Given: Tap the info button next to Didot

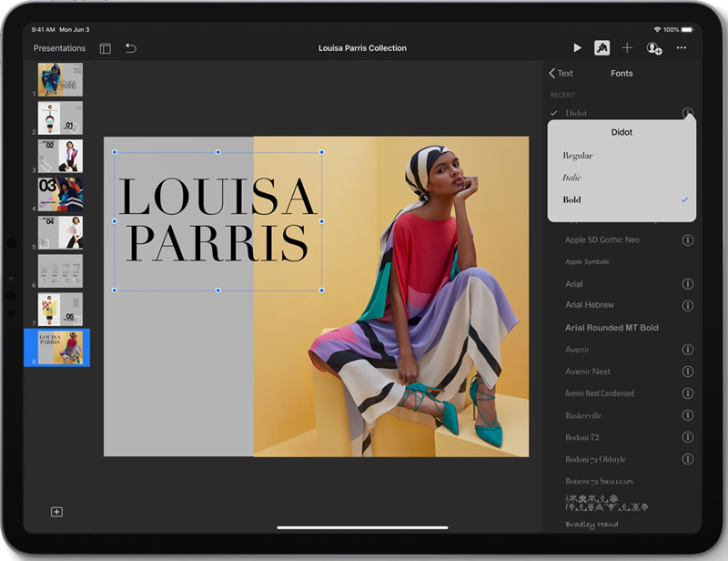Looking at the screenshot, I should 687,113.
